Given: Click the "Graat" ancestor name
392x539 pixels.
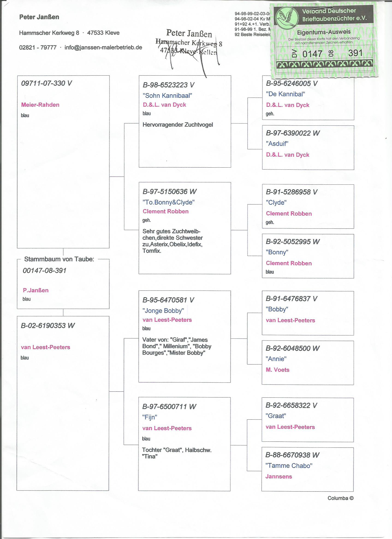Looking at the screenshot, I should coord(276,416).
